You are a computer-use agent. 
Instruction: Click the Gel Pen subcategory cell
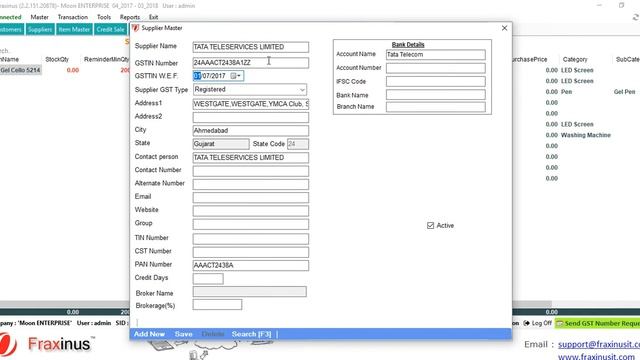coord(624,92)
